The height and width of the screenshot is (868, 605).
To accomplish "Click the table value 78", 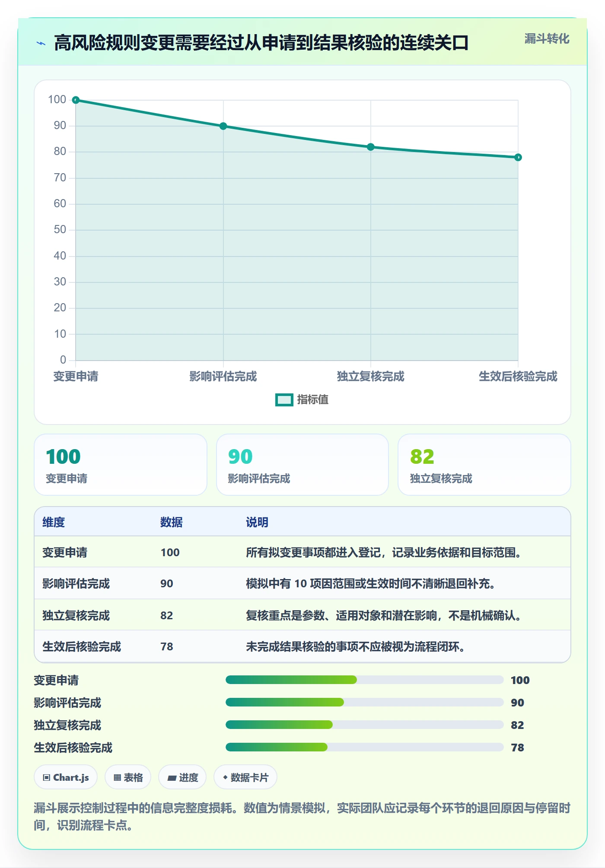I will (x=167, y=646).
